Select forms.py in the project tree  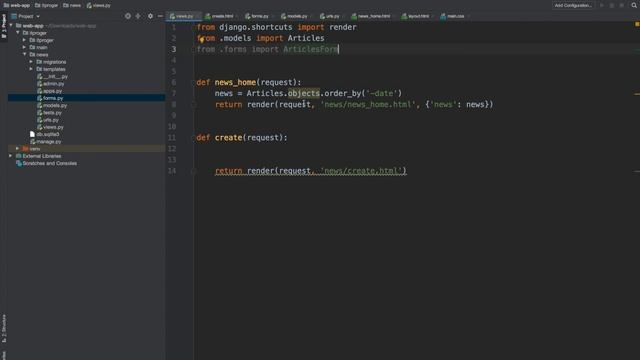pos(53,98)
